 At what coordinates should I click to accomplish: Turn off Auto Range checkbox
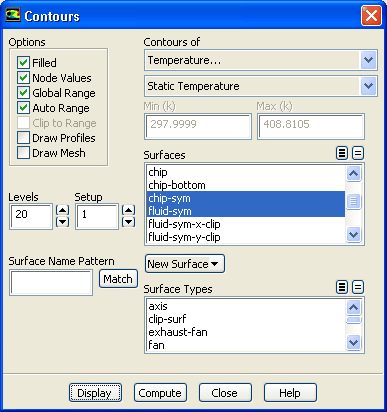(x=23, y=108)
